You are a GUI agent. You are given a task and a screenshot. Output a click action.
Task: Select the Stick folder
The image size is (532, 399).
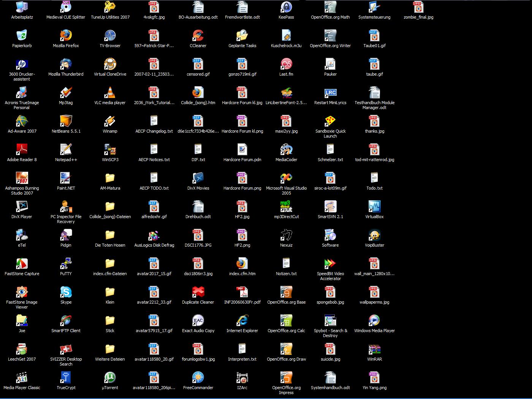click(x=110, y=320)
